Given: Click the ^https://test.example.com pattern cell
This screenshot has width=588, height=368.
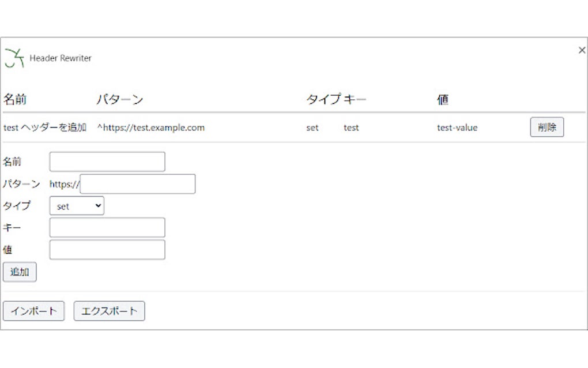Looking at the screenshot, I should 150,127.
